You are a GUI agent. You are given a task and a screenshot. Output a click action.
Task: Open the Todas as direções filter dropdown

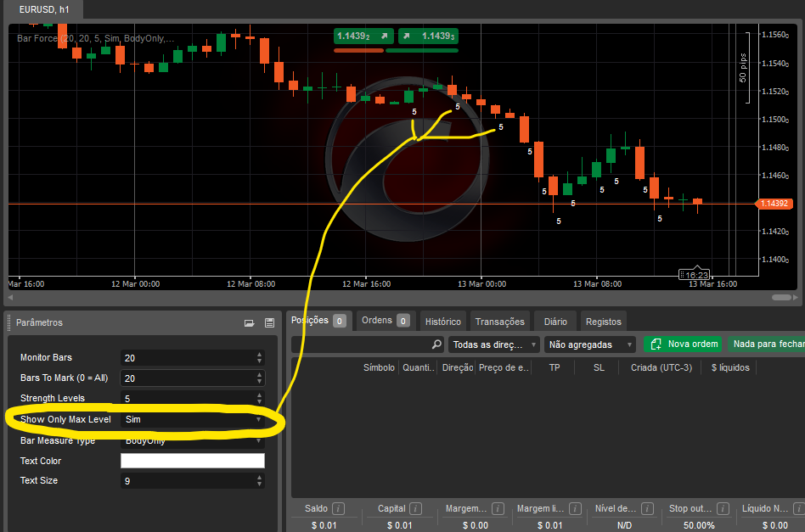tap(494, 344)
